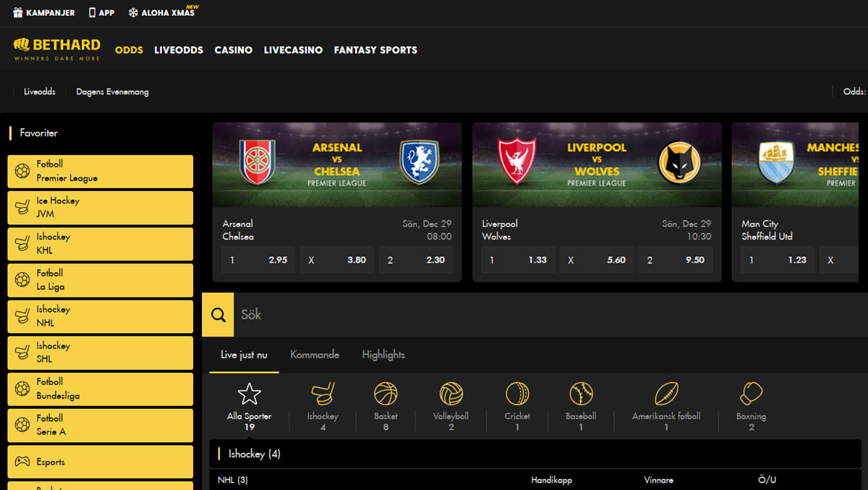The image size is (868, 490).
Task: Select the Alla Sporter star icon
Action: [249, 394]
